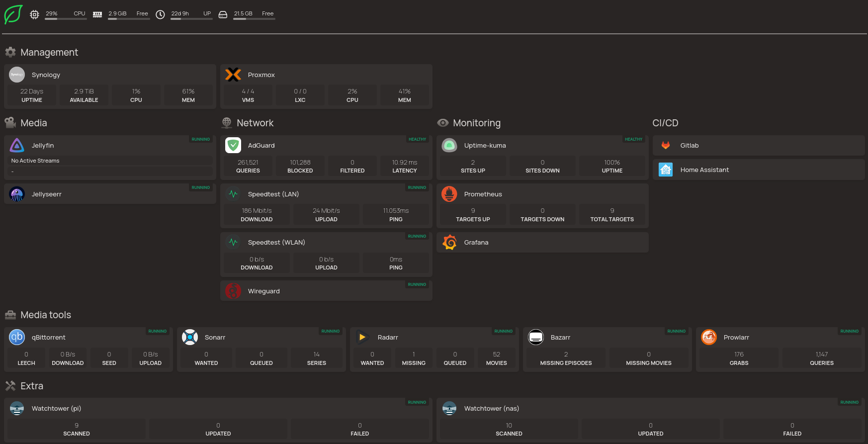Click Jellyfin's RUNNING status badge
The height and width of the screenshot is (444, 868).
coord(201,139)
